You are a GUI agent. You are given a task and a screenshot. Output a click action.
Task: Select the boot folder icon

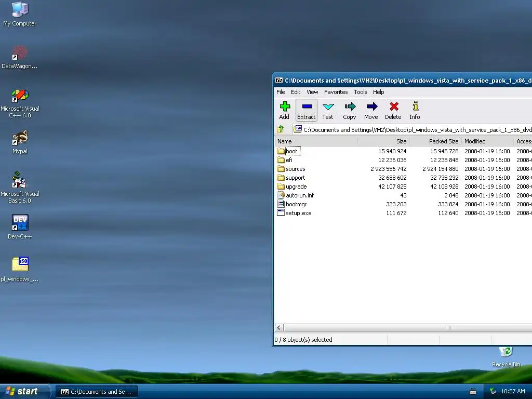pyautogui.click(x=281, y=151)
